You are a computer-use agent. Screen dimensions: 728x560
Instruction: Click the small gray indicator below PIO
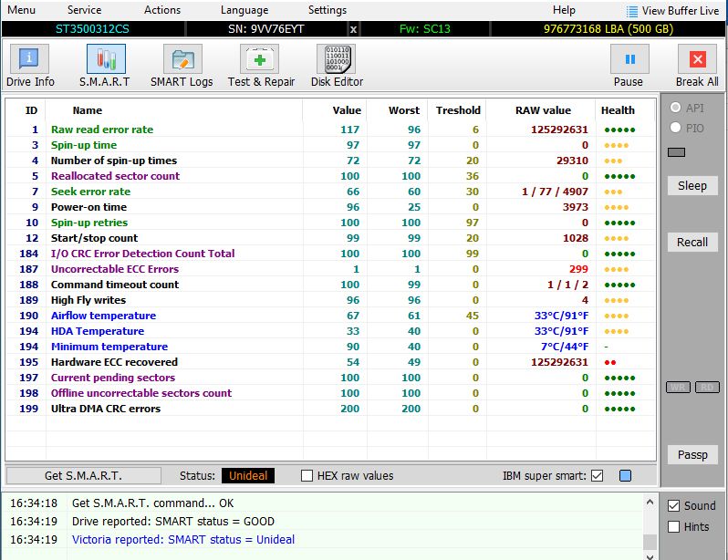pos(677,152)
